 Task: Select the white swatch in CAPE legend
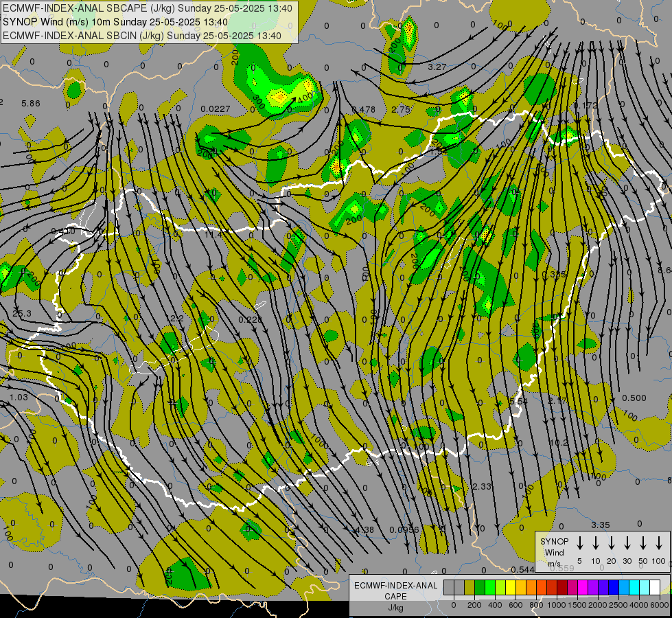pyautogui.click(x=655, y=588)
